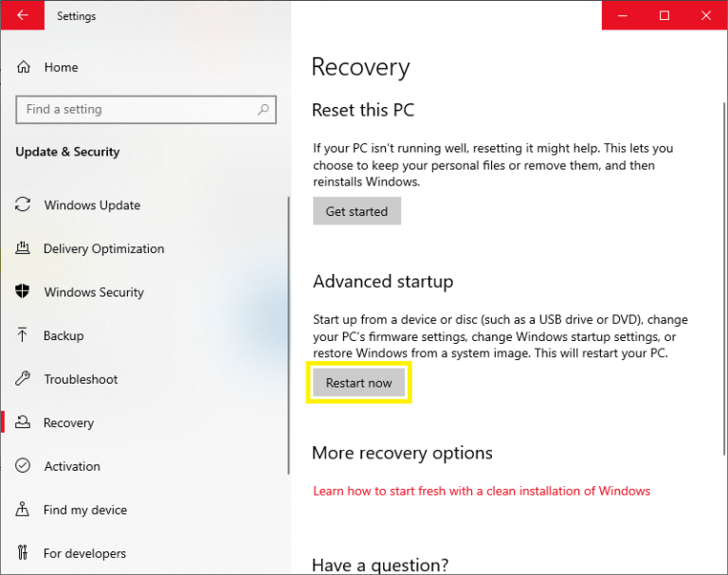Click Restart now under Advanced startup

point(358,383)
